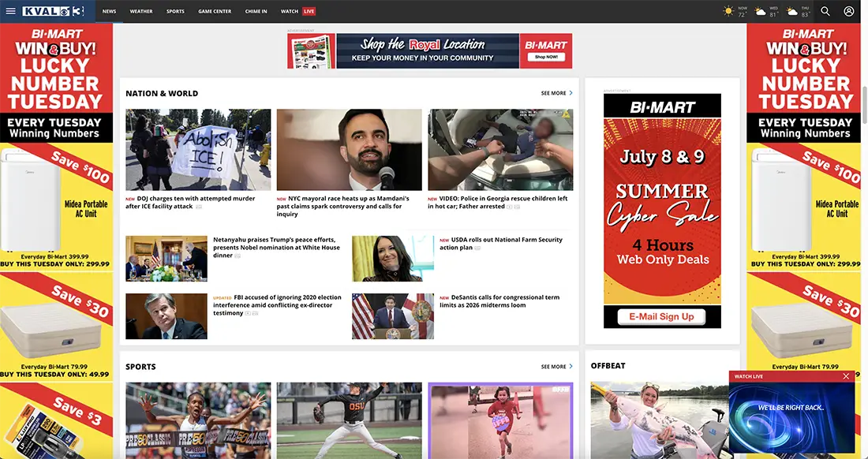The image size is (868, 459).
Task: Click right Bi-Mart Midea Portable AC ad
Action: click(806, 207)
